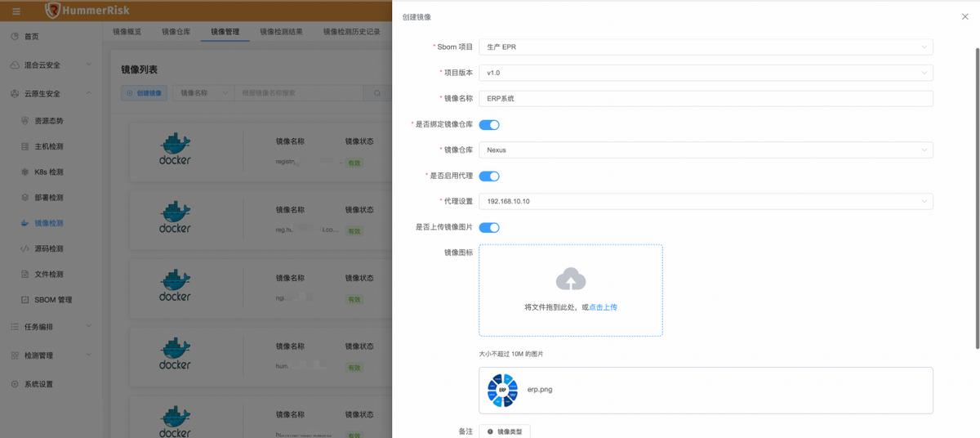Click the 镜像检测 docker icon in sidebar
The height and width of the screenshot is (438, 980).
[25, 223]
